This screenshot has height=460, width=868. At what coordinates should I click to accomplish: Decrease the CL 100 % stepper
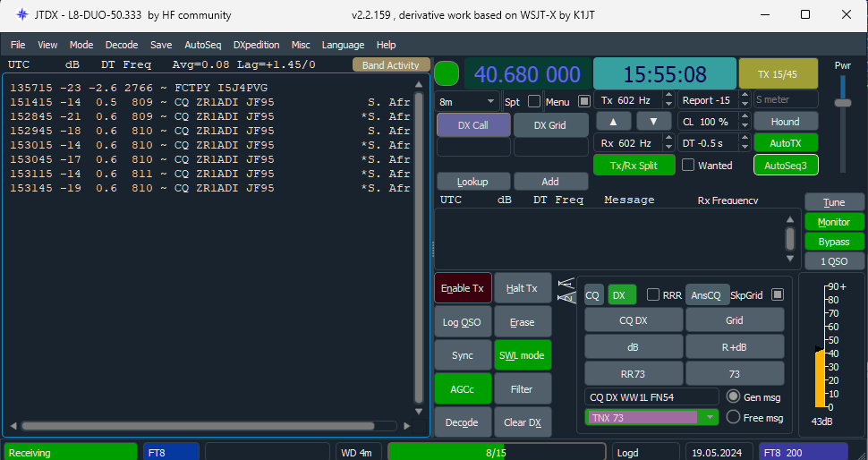click(745, 125)
